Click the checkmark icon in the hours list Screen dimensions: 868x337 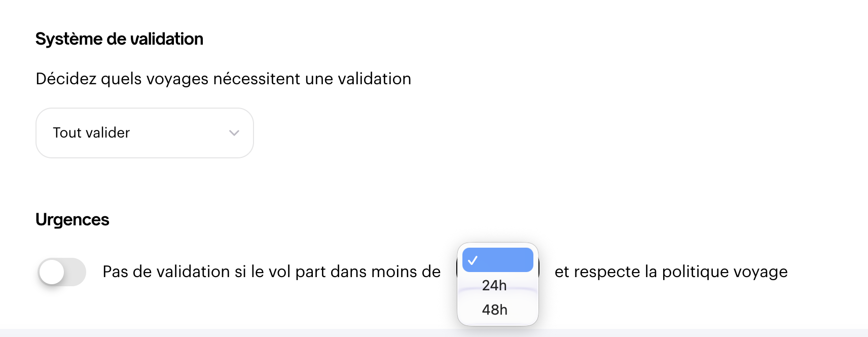click(473, 260)
